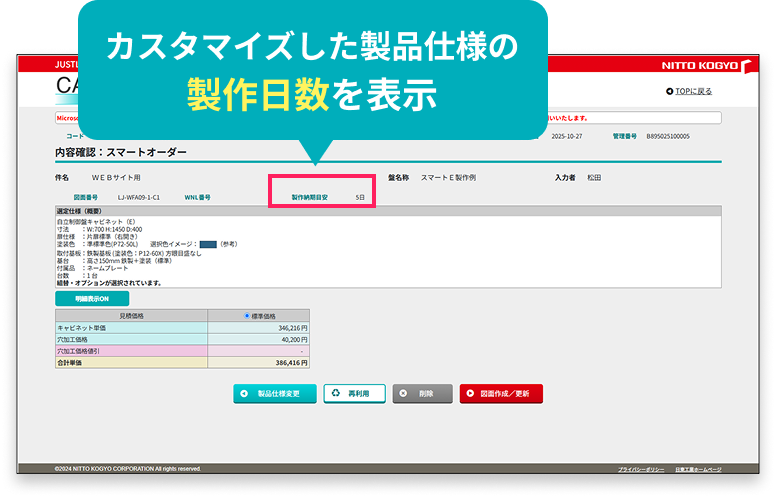
Task: Click the X icon on 削除
Action: (403, 394)
